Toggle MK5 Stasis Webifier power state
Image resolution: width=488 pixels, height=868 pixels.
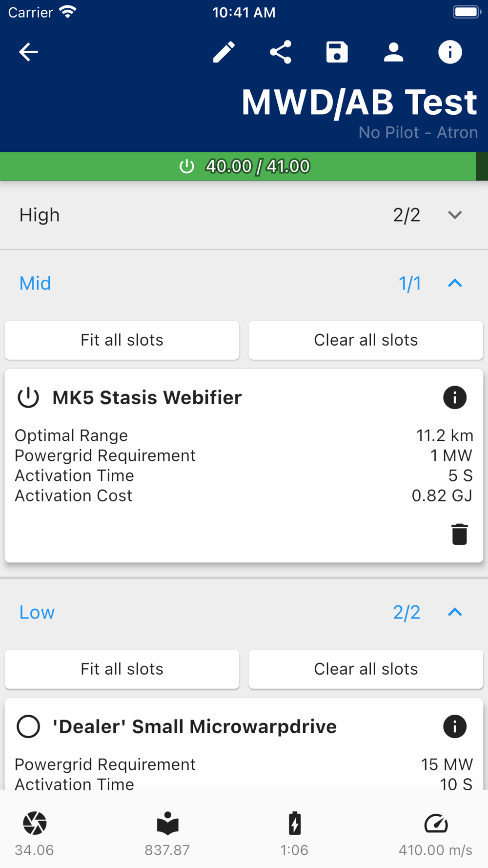coord(28,397)
